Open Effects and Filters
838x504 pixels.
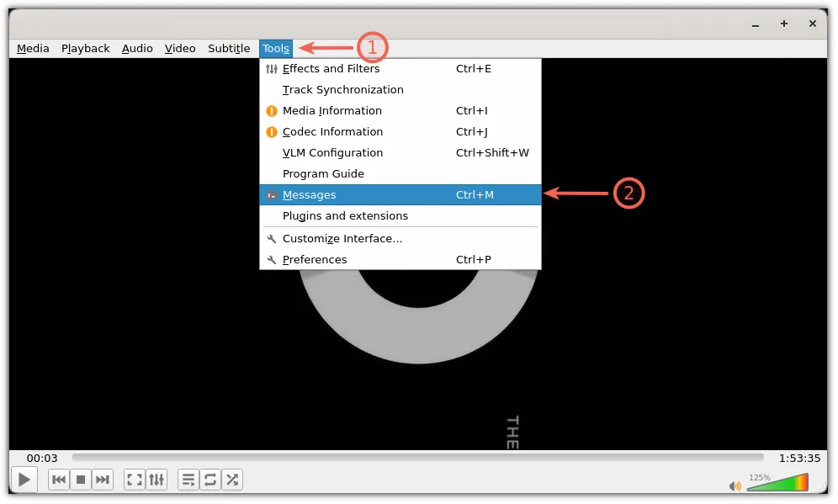pyautogui.click(x=331, y=68)
